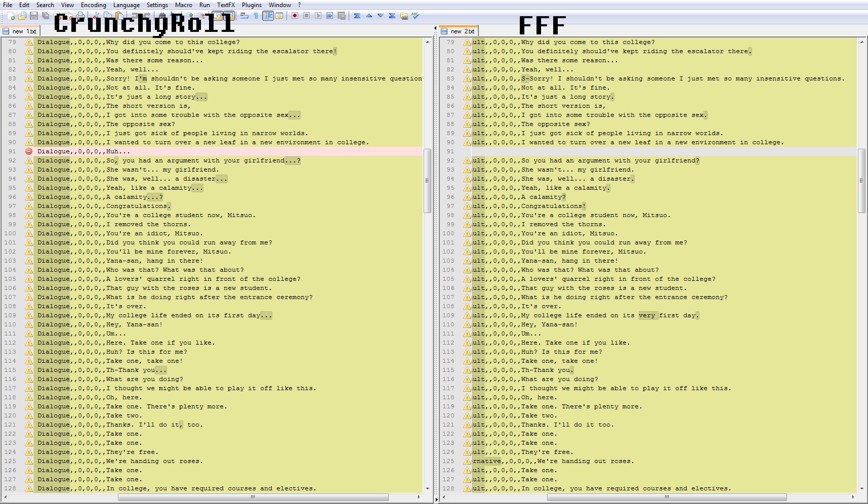Open the Encoding menu
This screenshot has height=504, width=868.
93,5
